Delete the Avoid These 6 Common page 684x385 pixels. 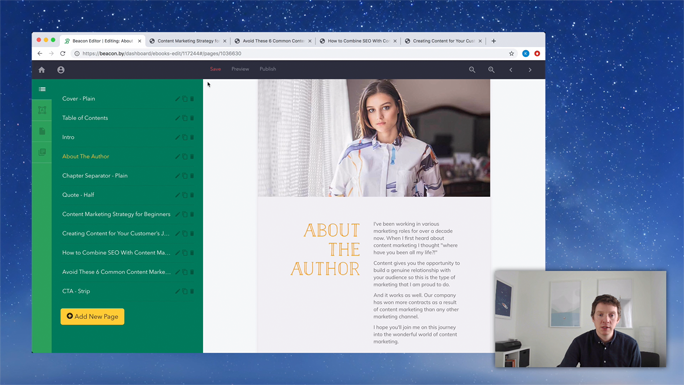192,272
